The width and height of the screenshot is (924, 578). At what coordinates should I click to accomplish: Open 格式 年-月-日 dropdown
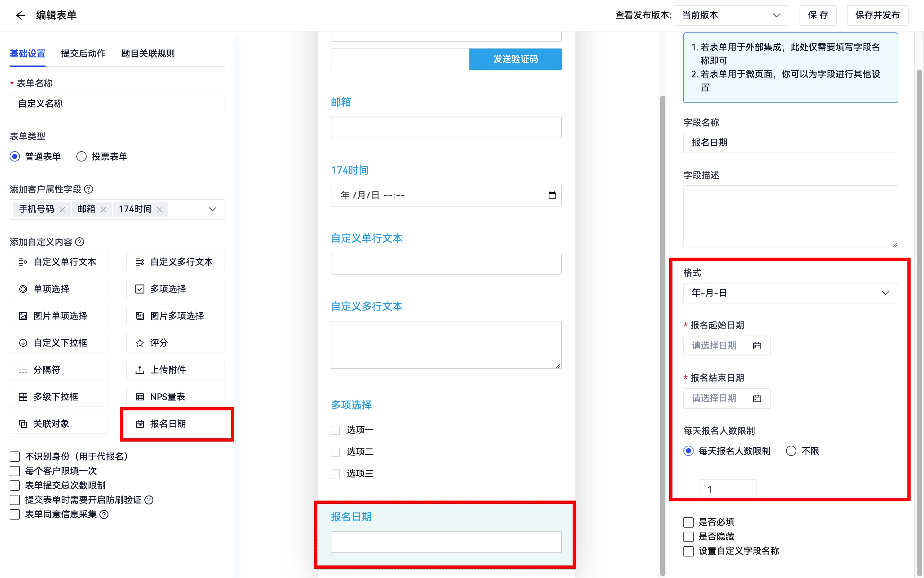tap(790, 293)
